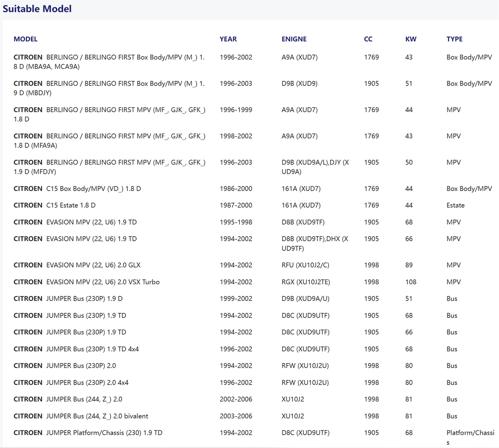
Task: Click JUMPER Bus (230P) 1.9 D model
Action: [x=68, y=298]
